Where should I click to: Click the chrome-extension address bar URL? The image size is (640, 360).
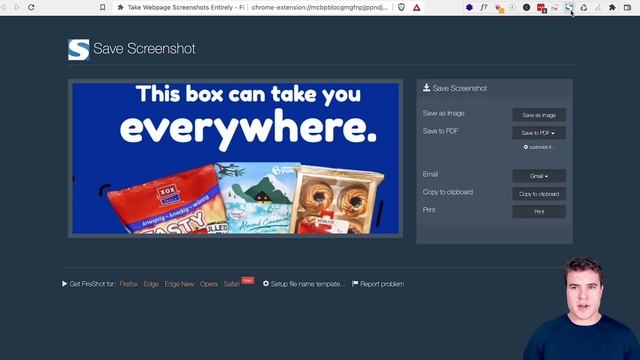point(320,7)
